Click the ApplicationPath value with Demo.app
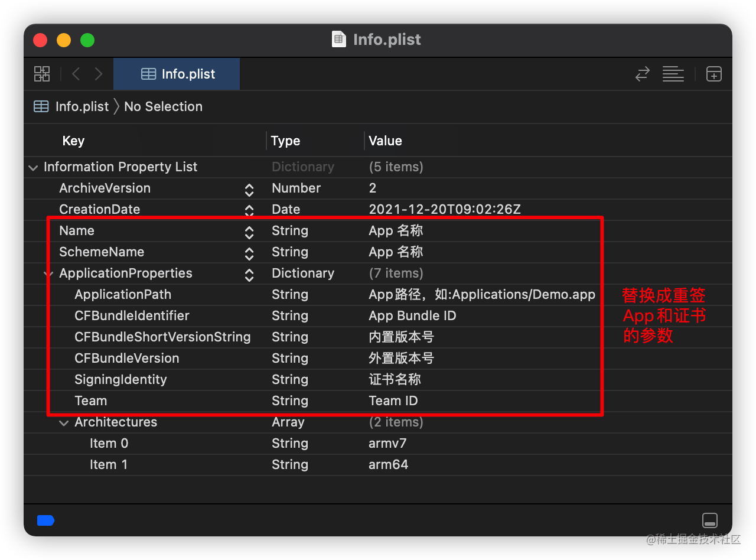756x560 pixels. click(x=482, y=294)
